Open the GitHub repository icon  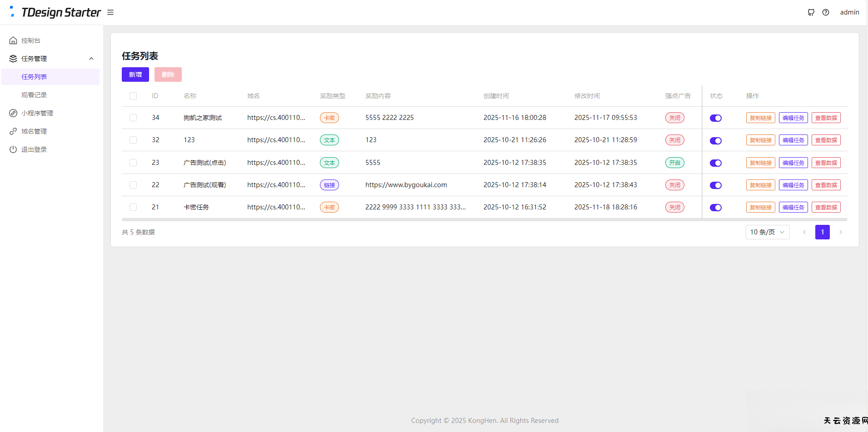click(811, 12)
